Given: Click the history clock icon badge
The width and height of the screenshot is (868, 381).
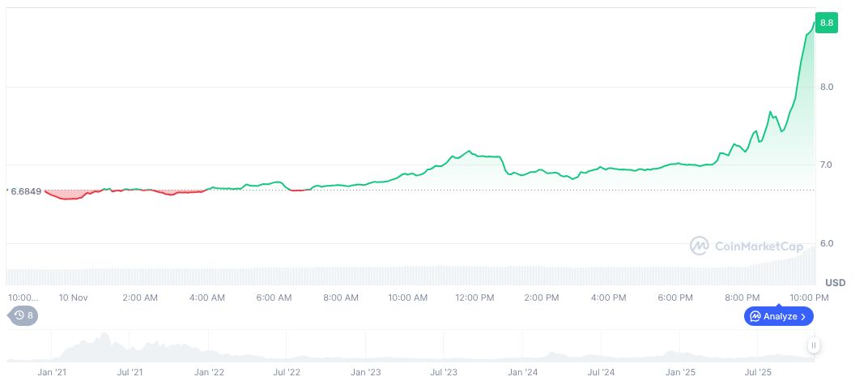Looking at the screenshot, I should (18, 316).
